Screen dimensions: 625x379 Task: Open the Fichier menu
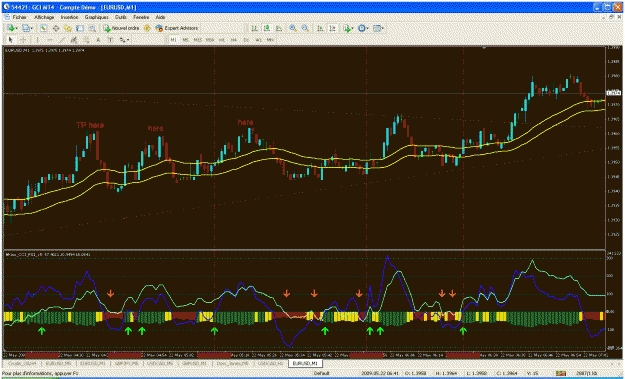pos(19,17)
